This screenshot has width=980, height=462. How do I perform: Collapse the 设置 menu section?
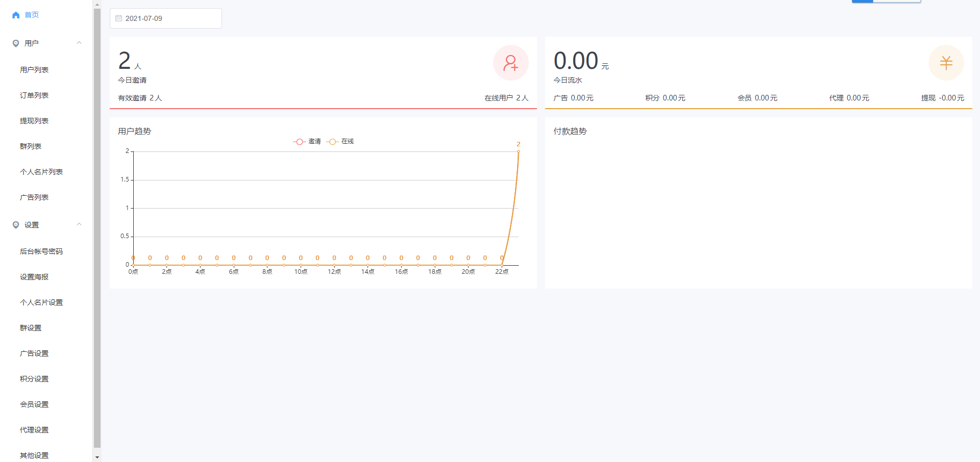[79, 224]
